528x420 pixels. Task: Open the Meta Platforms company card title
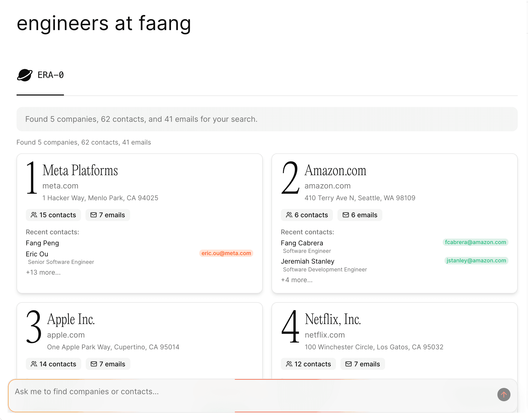(80, 170)
